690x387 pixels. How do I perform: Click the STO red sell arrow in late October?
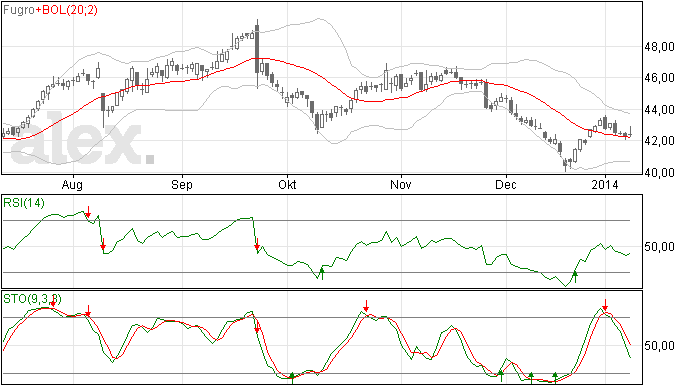tap(366, 306)
